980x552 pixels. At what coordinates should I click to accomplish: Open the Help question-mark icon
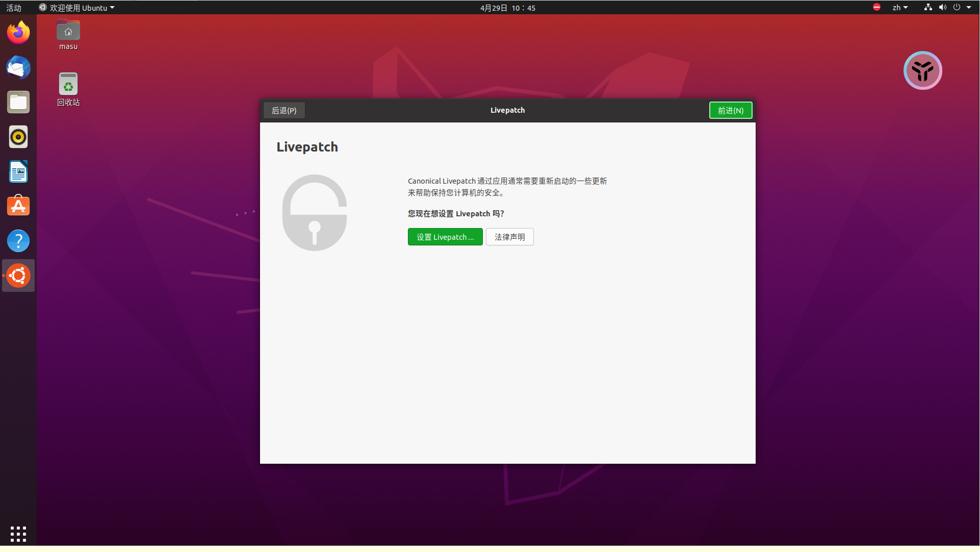(x=18, y=241)
